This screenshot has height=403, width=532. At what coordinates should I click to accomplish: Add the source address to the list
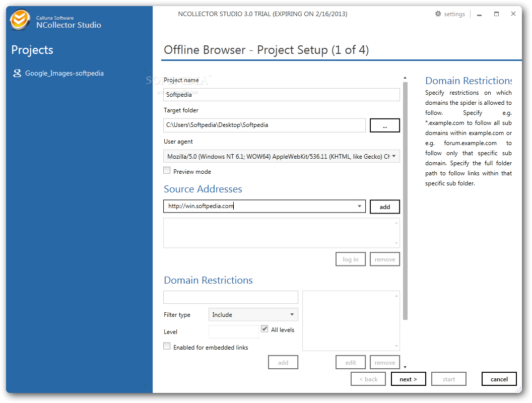pos(385,207)
